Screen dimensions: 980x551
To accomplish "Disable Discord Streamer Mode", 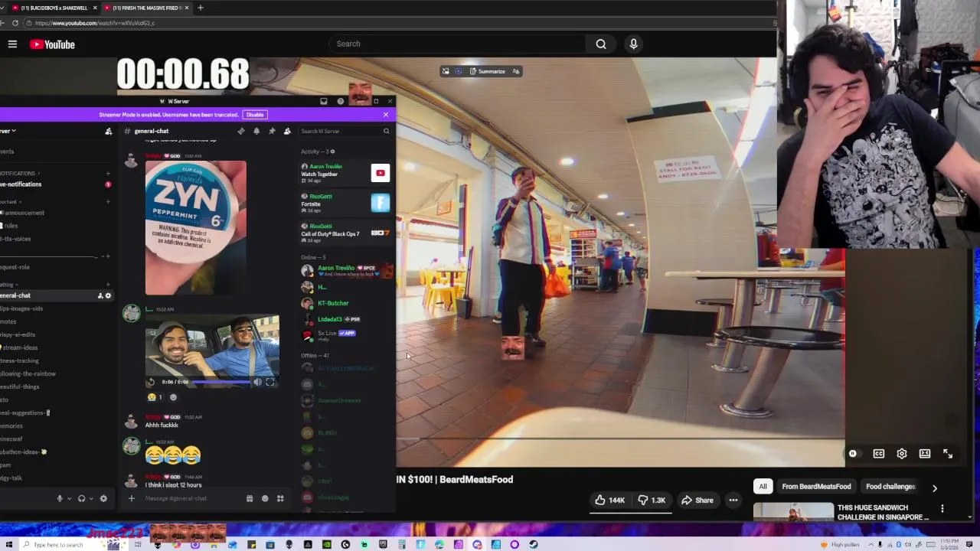I will click(x=255, y=115).
